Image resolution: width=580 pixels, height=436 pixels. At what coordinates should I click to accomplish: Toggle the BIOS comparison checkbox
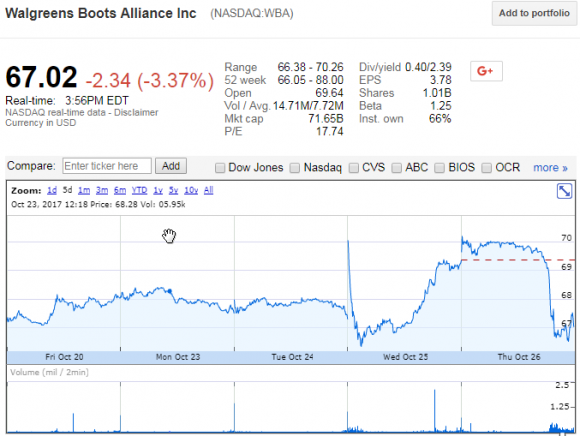point(439,168)
